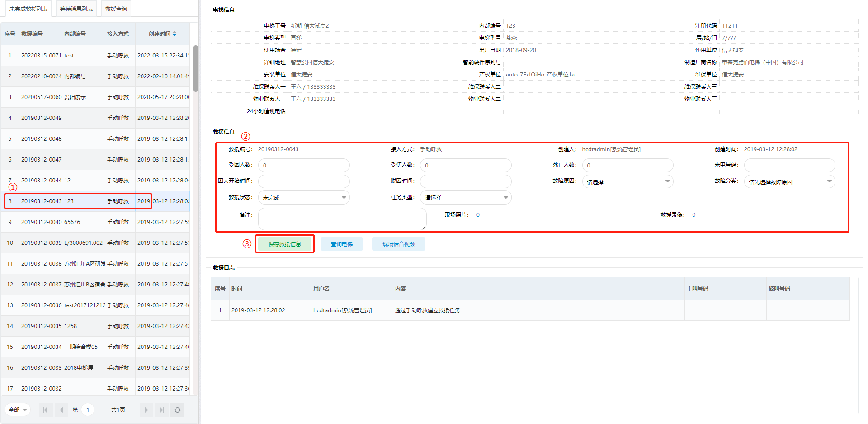The image size is (868, 424).
Task: Click the 脱困时间 date field
Action: 466,181
